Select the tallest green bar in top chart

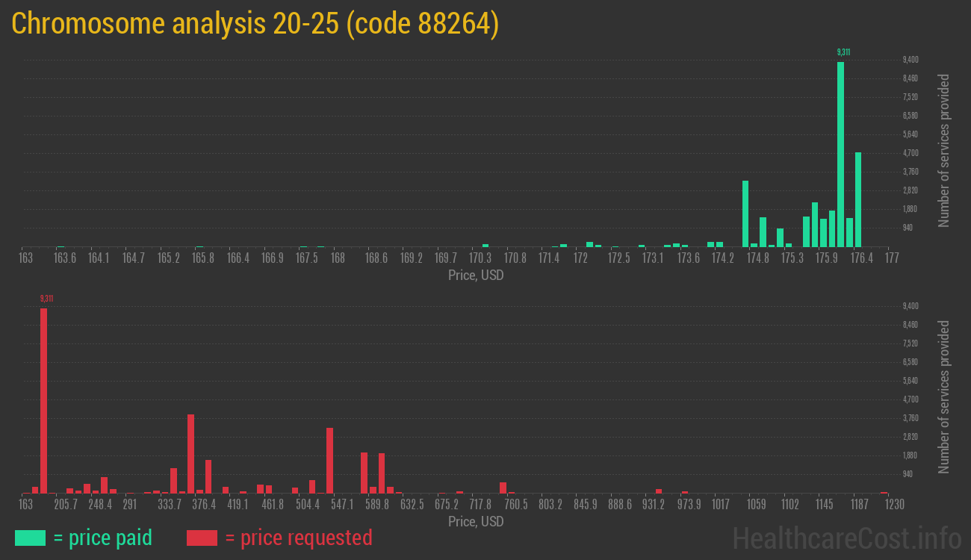pos(841,153)
